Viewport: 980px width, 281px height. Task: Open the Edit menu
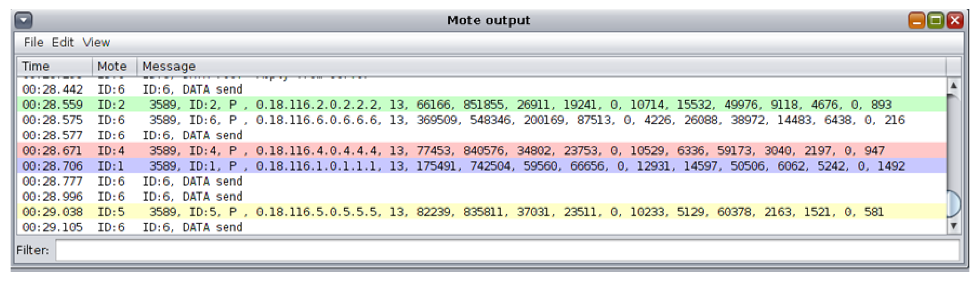(x=62, y=42)
